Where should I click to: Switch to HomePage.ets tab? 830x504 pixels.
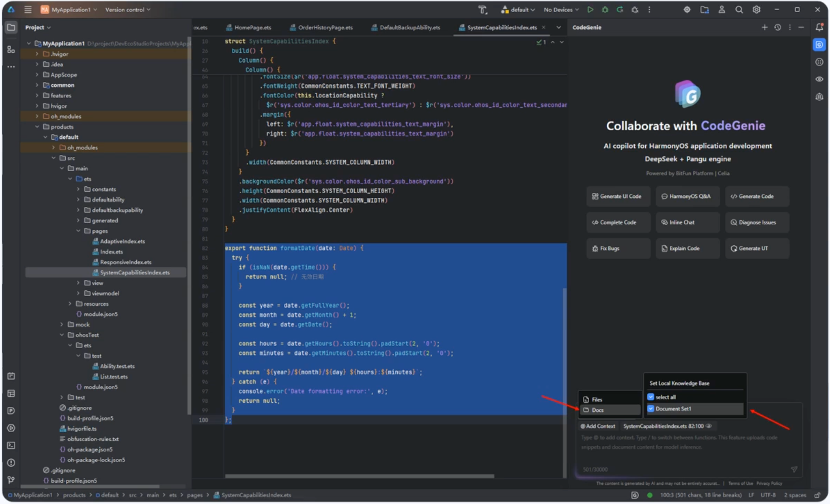(248, 27)
